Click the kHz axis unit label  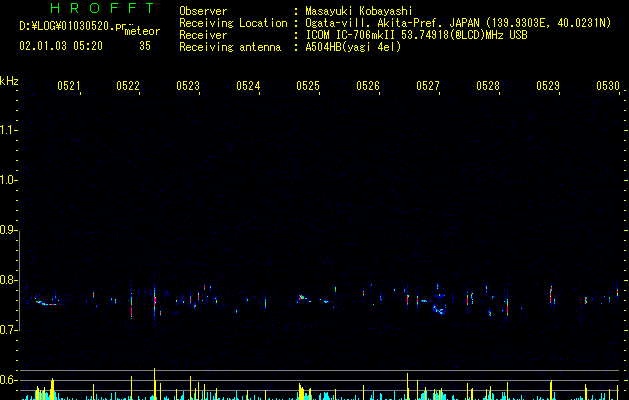pyautogui.click(x=9, y=81)
